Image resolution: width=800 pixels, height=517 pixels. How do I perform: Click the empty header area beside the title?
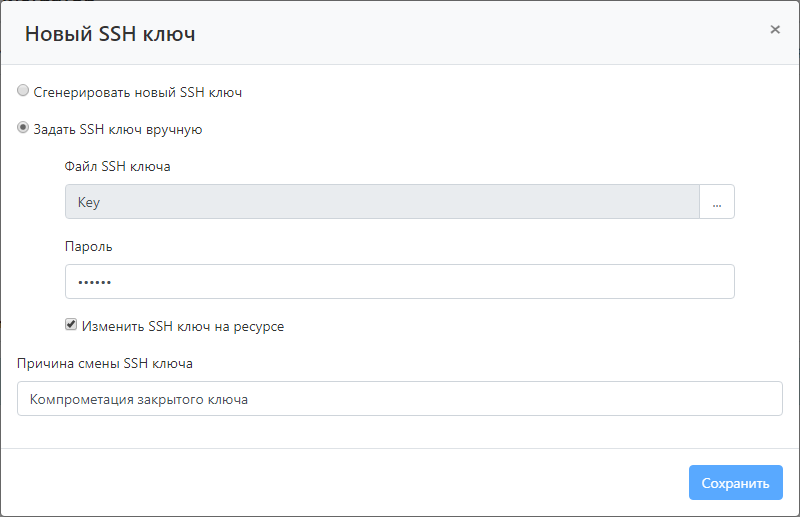480,34
